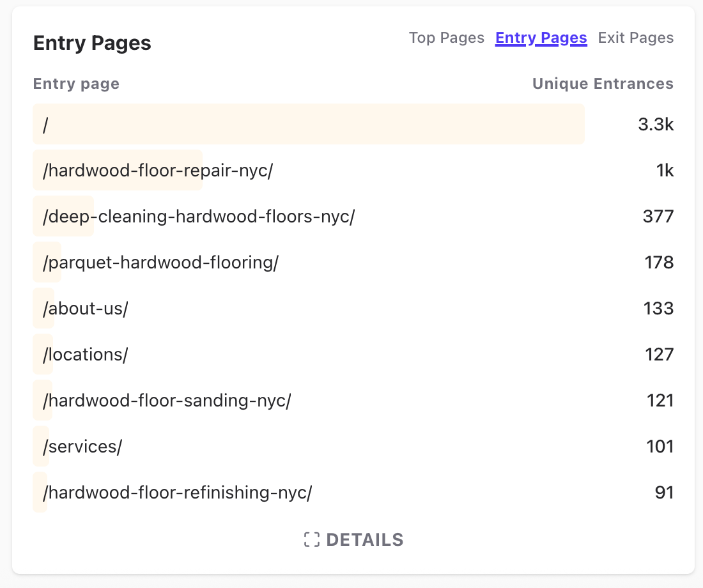This screenshot has height=588, width=703.
Task: Click the Entry Pages panel heading
Action: (x=92, y=43)
